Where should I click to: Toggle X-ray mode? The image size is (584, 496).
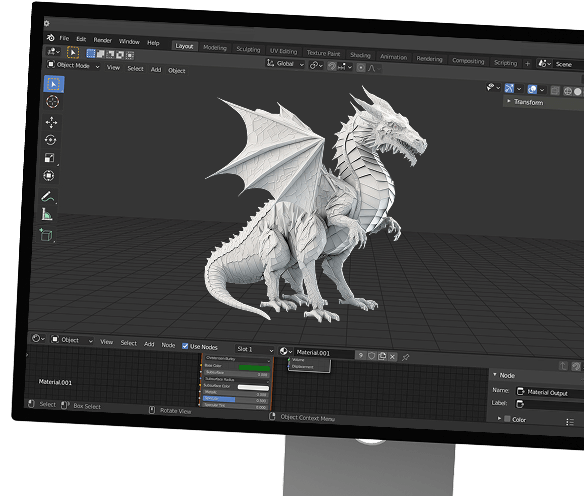(555, 90)
